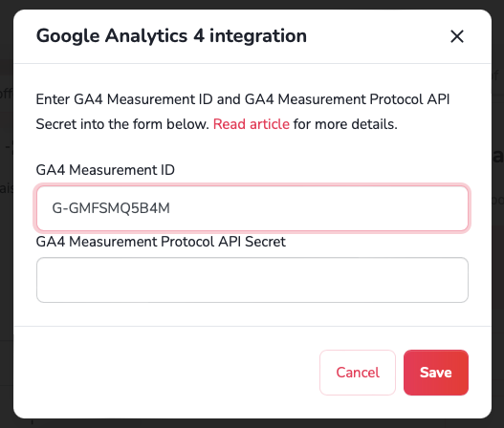
Task: Click the G-GMFSMQ5B4M value in the field
Action: pos(111,208)
